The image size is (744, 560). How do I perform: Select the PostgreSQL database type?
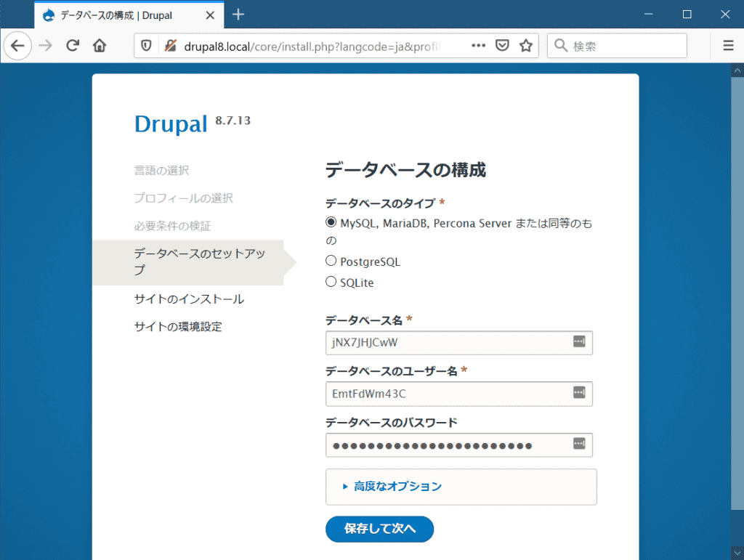click(331, 261)
